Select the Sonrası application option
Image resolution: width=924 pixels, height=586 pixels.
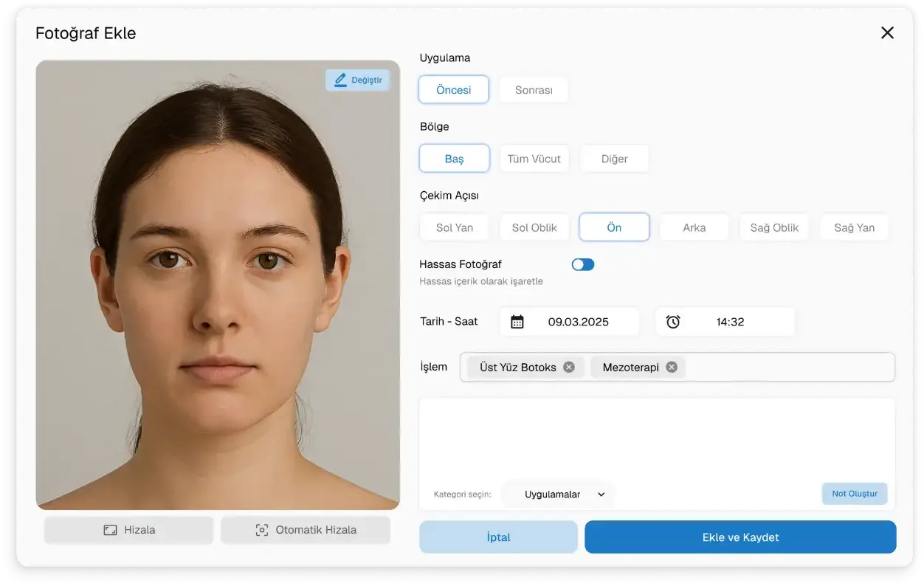tap(534, 90)
